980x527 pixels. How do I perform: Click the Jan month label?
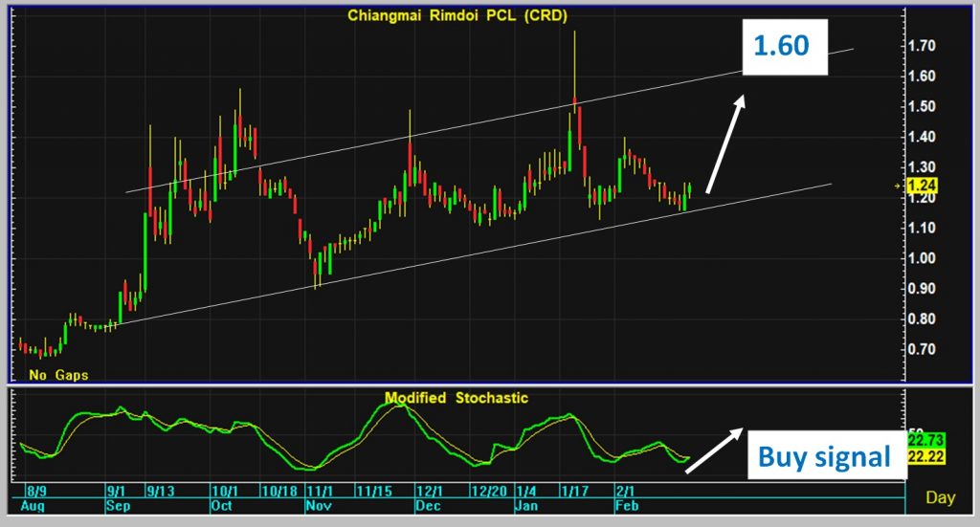pos(527,506)
